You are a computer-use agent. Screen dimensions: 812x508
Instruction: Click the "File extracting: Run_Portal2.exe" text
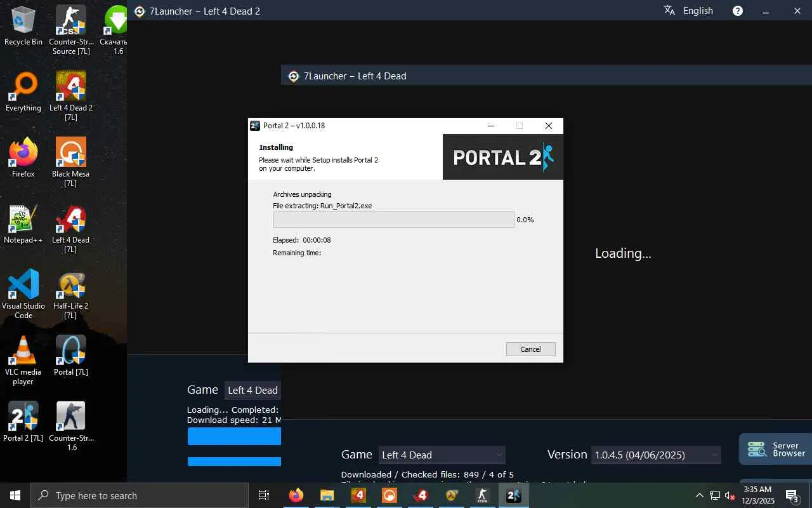pos(322,206)
